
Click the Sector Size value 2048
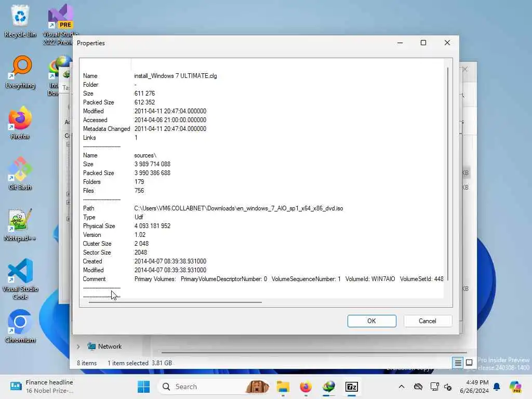(141, 252)
